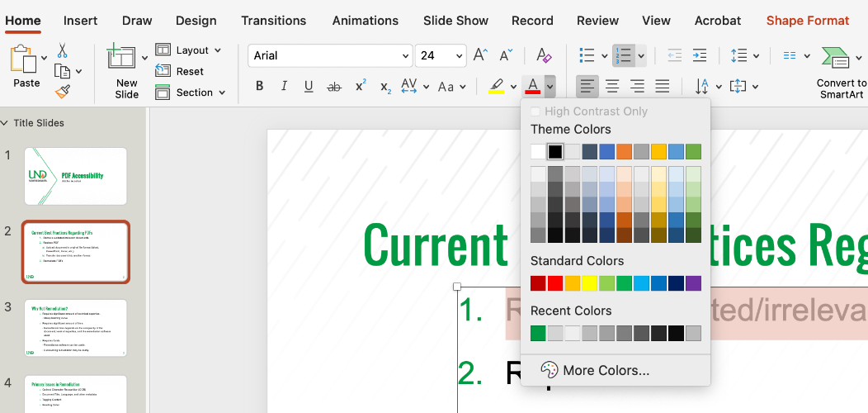This screenshot has height=413, width=868.
Task: Toggle align right paragraph button
Action: click(637, 87)
